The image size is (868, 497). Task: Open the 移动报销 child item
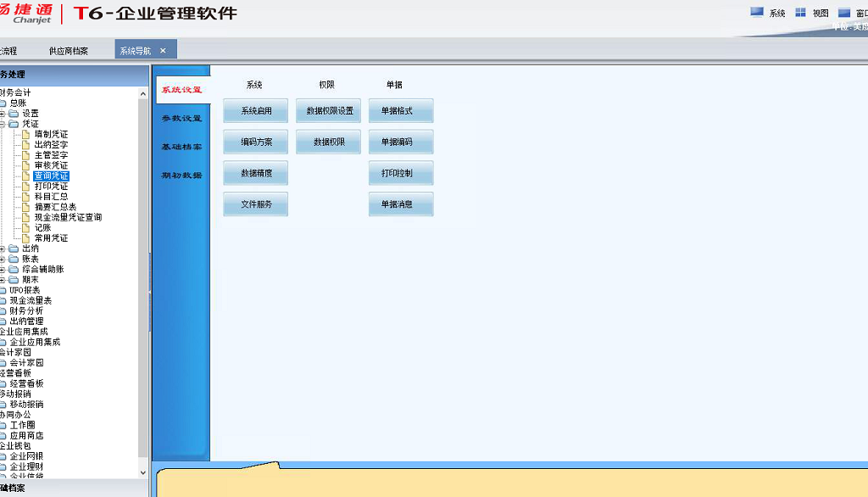[26, 405]
